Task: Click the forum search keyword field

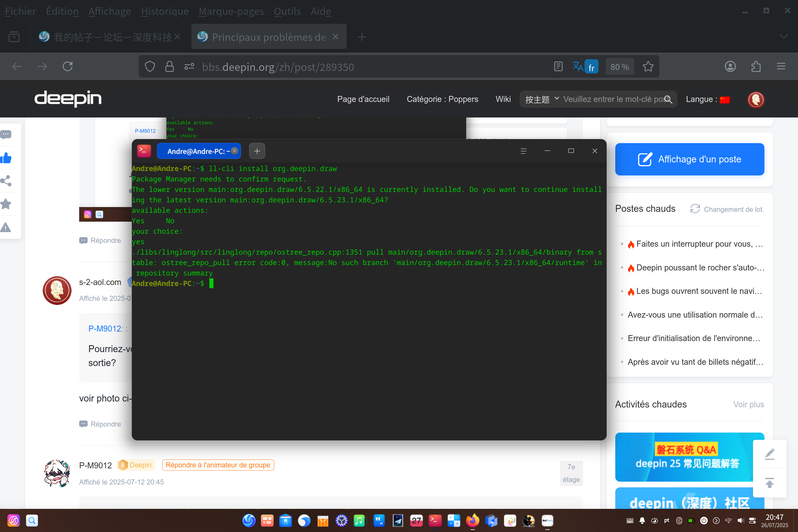Action: coord(612,99)
